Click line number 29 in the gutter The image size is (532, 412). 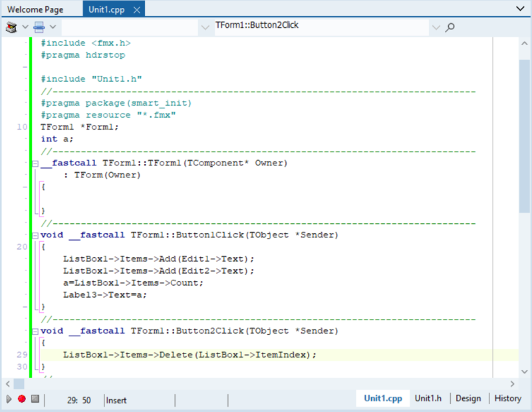(22, 355)
